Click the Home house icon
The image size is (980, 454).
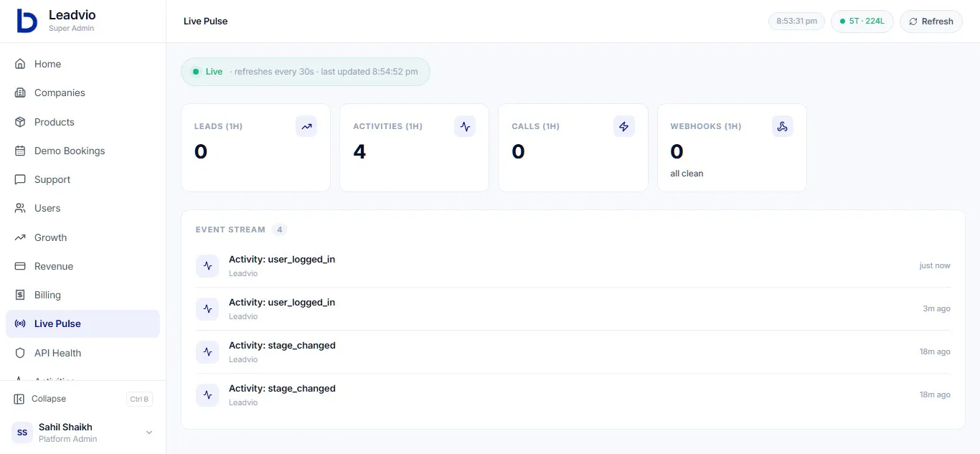[x=20, y=64]
